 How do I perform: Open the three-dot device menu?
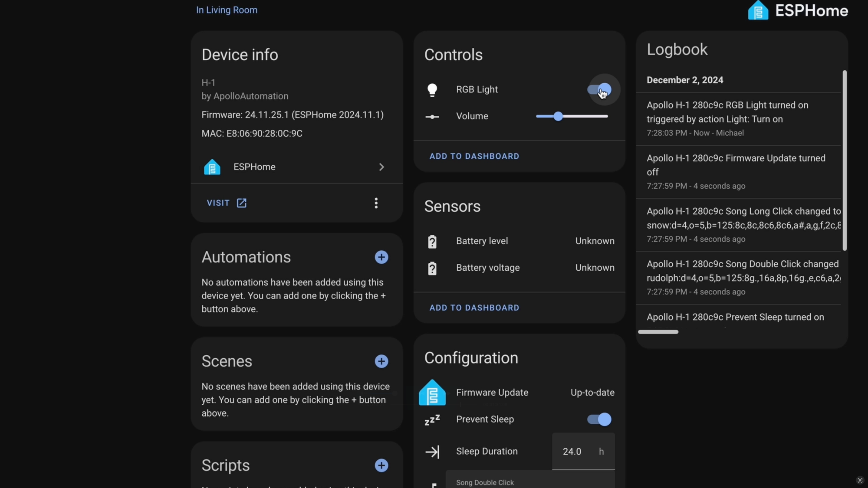tap(376, 203)
